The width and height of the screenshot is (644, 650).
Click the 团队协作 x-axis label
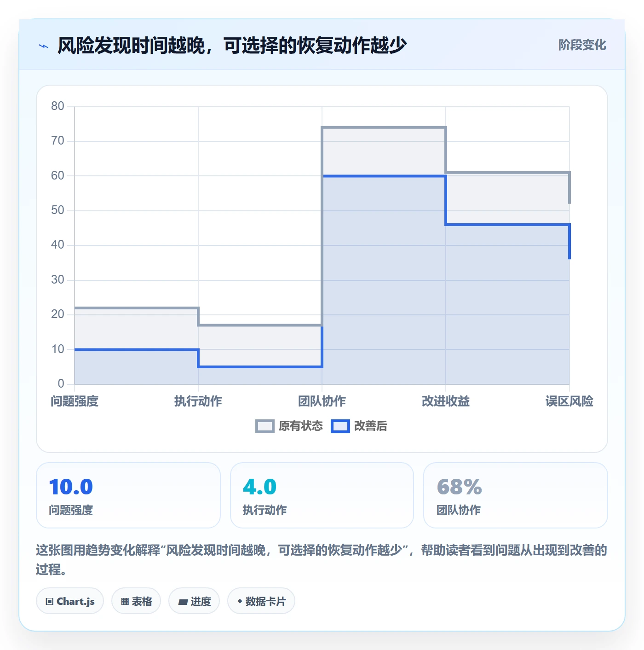322,401
